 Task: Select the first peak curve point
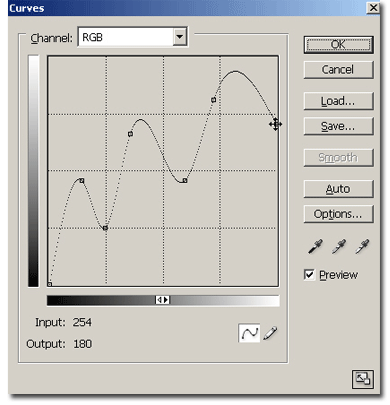[82, 181]
